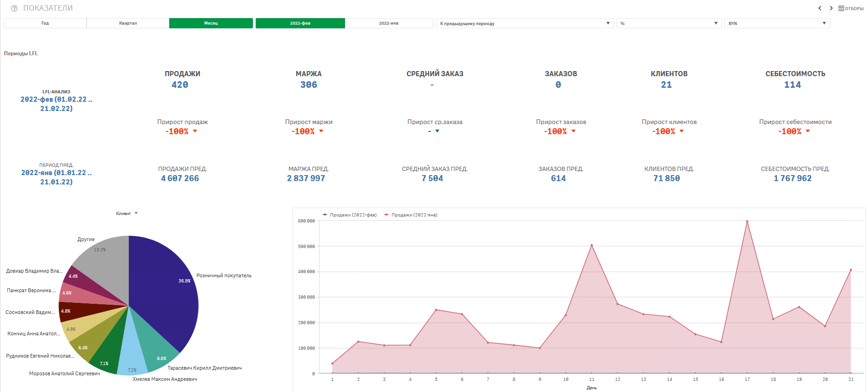The width and height of the screenshot is (868, 392).
Task: Select the Год period option
Action: click(45, 23)
